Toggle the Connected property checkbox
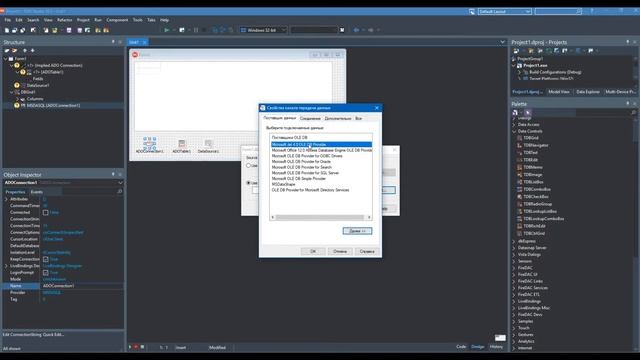 (46, 213)
